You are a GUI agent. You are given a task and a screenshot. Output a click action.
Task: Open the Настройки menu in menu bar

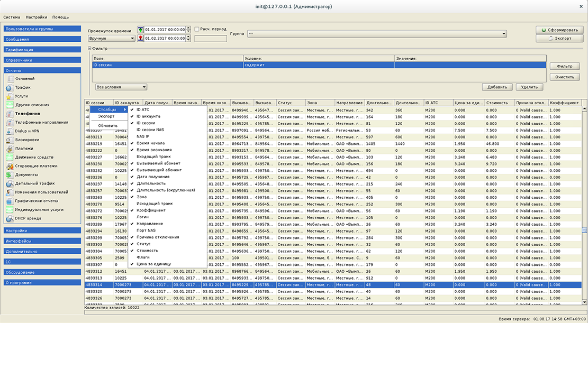point(36,17)
